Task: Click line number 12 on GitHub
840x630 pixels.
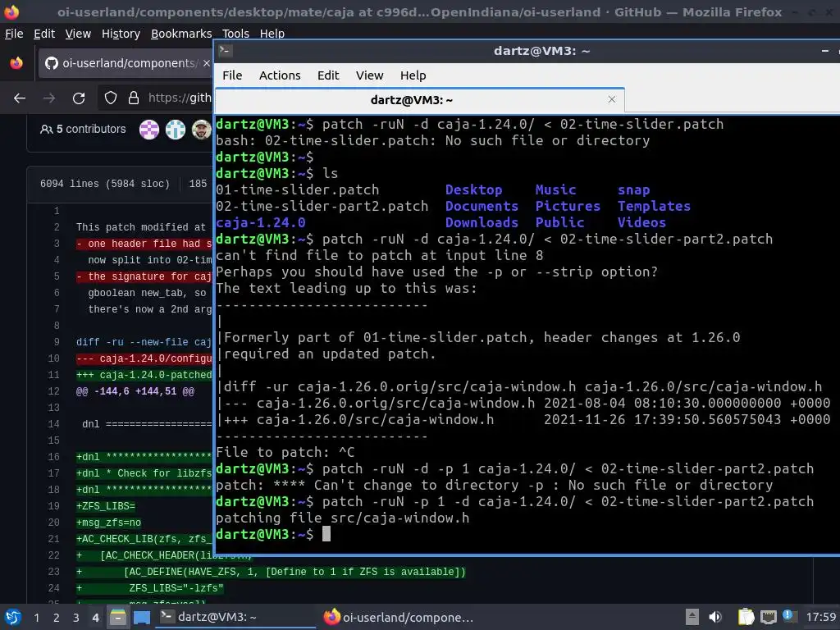Action: coord(53,391)
